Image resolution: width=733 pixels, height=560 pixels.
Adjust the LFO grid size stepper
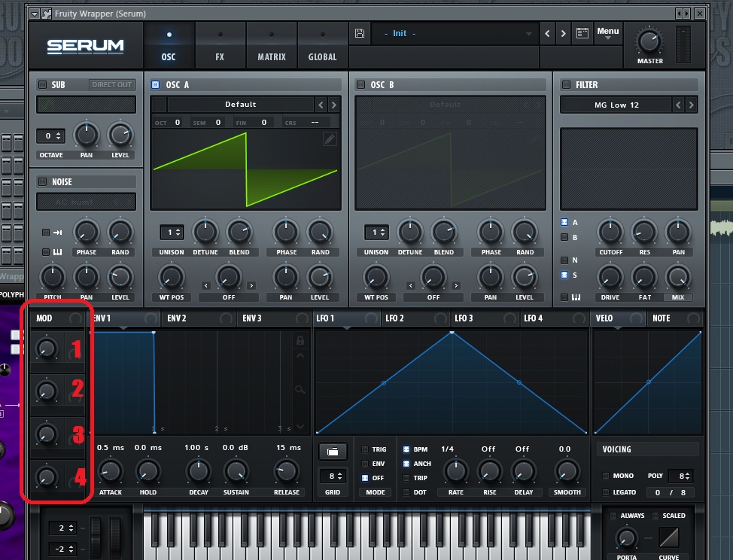[333, 476]
